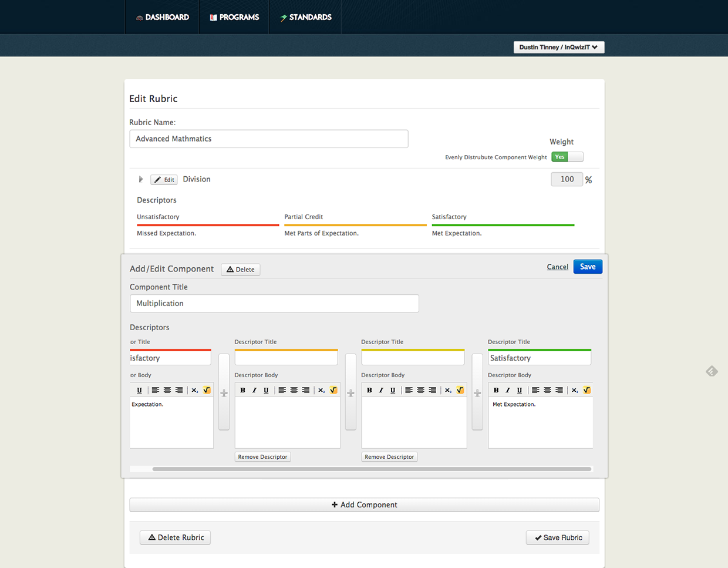Click Italic in the yellow descriptor's toolbar
The image size is (728, 568).
pyautogui.click(x=381, y=390)
